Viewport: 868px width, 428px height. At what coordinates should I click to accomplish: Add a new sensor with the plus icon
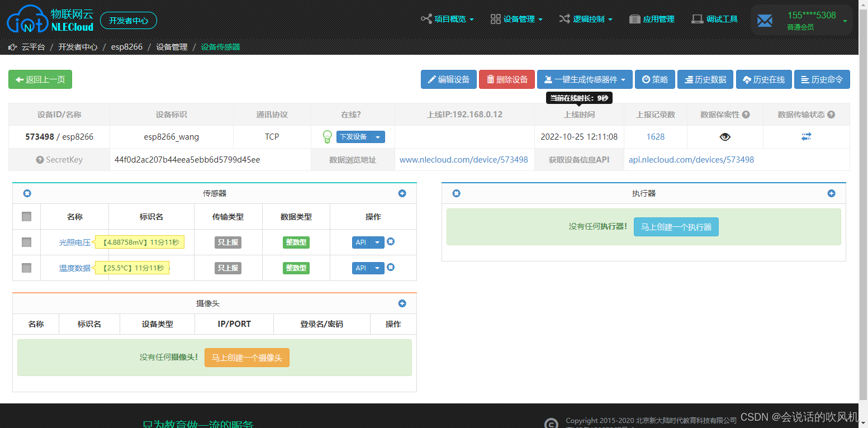402,193
